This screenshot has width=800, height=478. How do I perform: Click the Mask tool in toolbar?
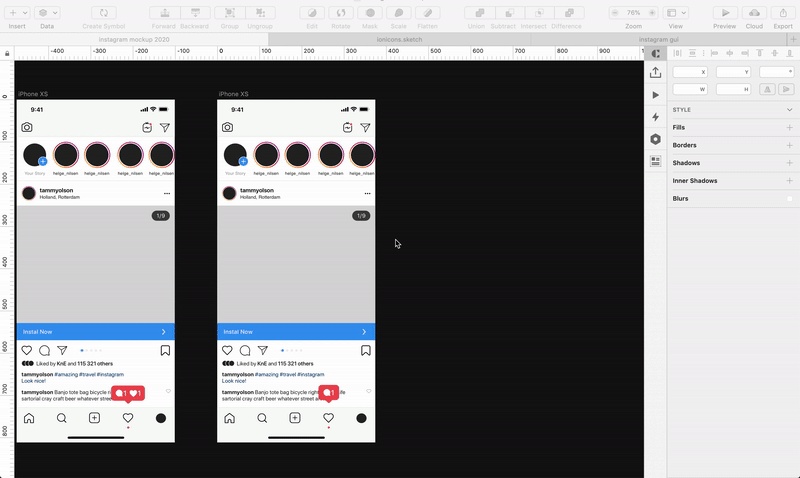[370, 13]
